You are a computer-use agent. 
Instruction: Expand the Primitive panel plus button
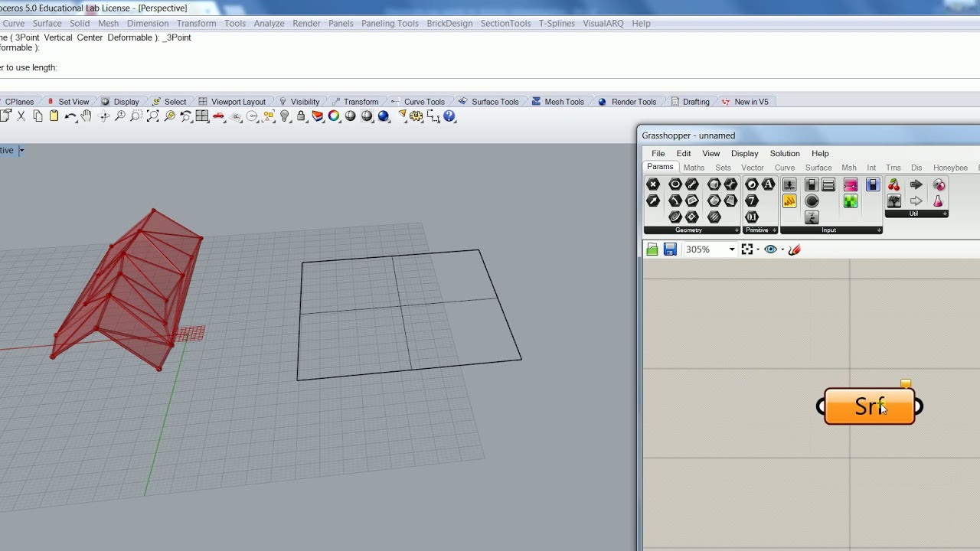click(774, 230)
